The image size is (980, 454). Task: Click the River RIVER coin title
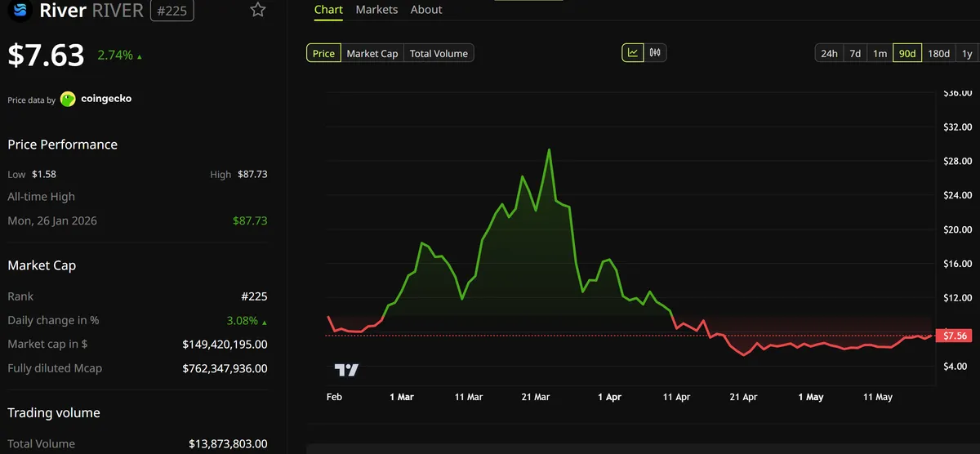(91, 11)
